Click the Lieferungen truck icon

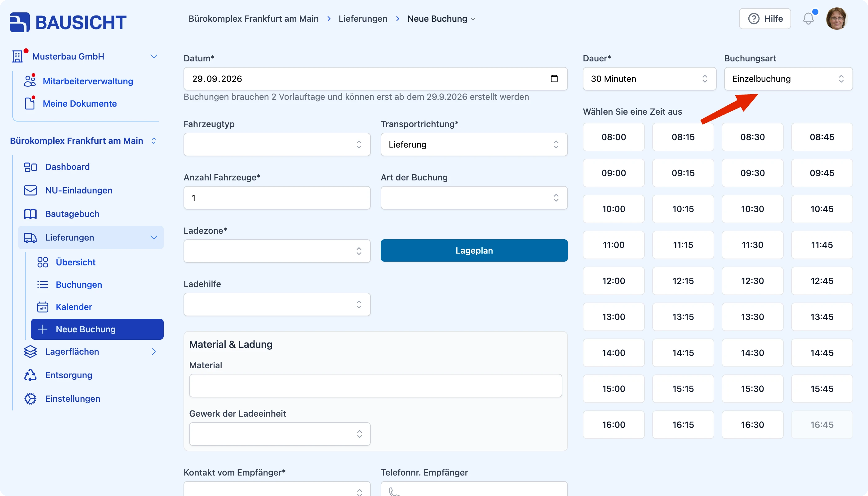pos(30,237)
